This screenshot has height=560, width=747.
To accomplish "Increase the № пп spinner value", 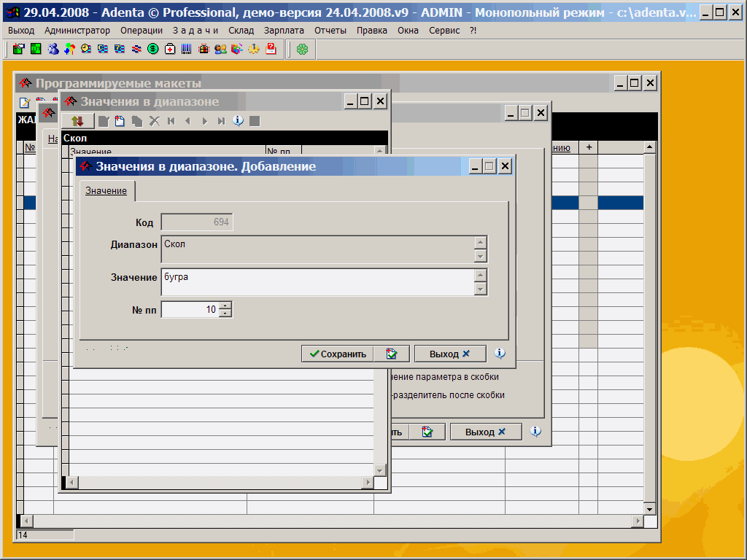I will pyautogui.click(x=226, y=306).
